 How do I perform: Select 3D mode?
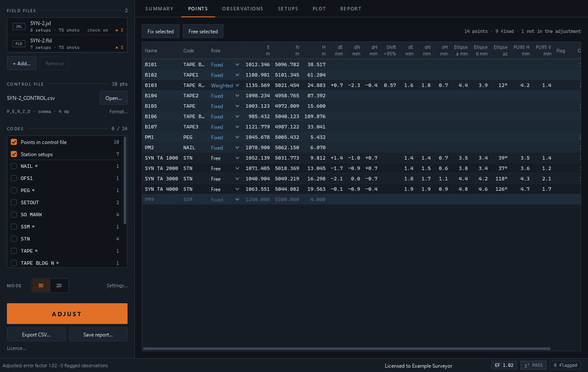click(41, 285)
